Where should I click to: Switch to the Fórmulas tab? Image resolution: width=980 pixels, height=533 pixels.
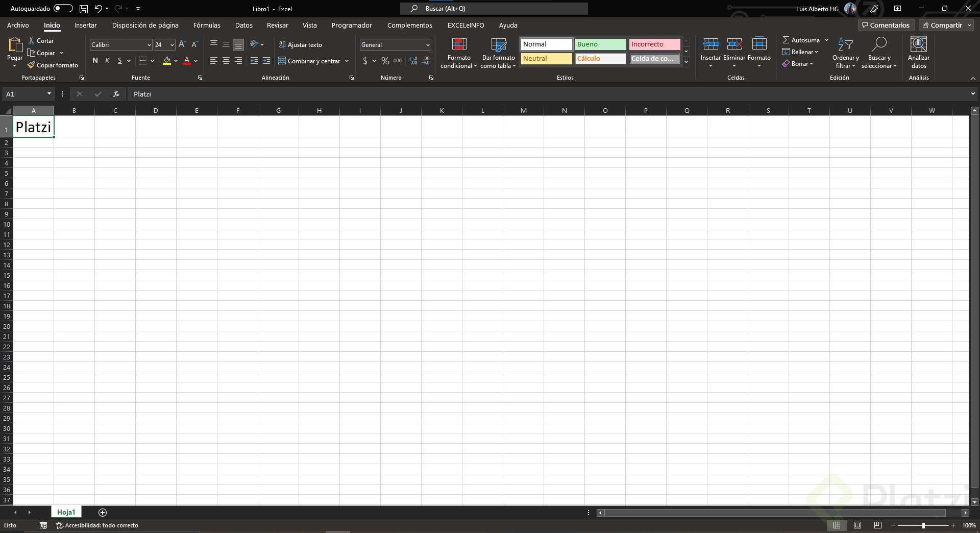(207, 25)
